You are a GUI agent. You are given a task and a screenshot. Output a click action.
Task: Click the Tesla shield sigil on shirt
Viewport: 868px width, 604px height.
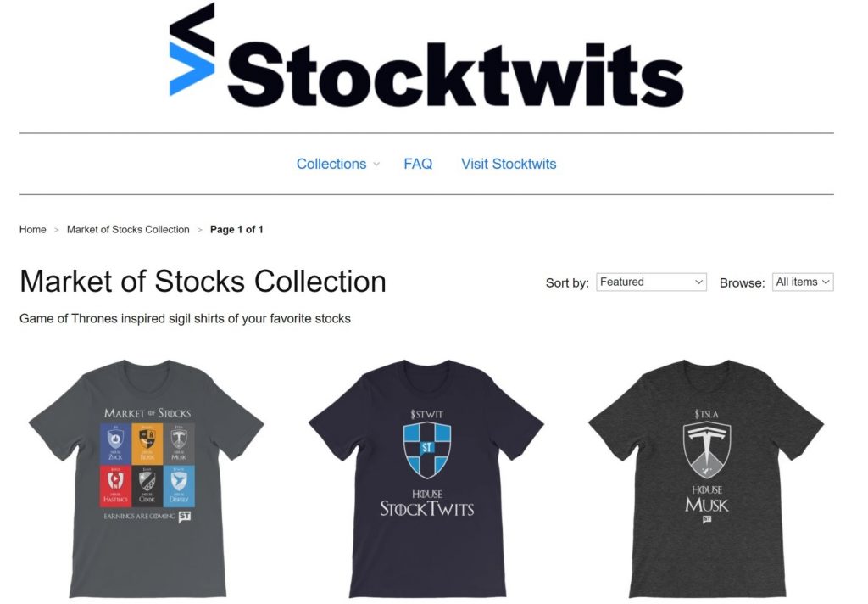(707, 450)
